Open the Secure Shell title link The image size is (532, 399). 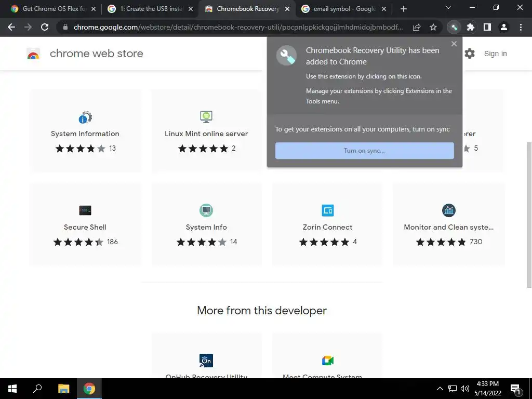tap(85, 228)
